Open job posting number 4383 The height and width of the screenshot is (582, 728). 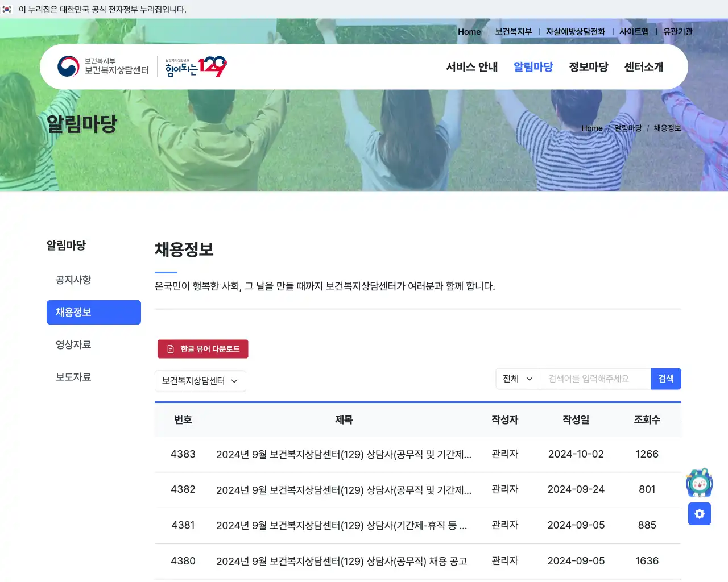341,454
